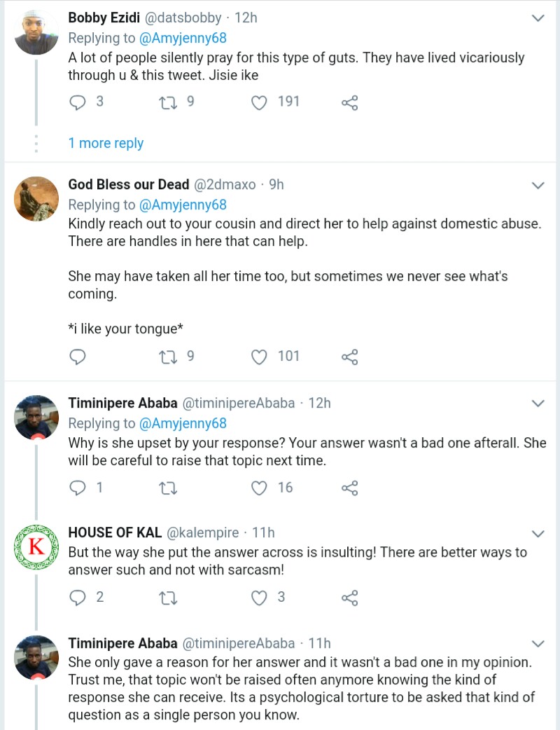Open God Bless our Dead's avatar
The width and height of the screenshot is (560, 730).
coord(36,199)
